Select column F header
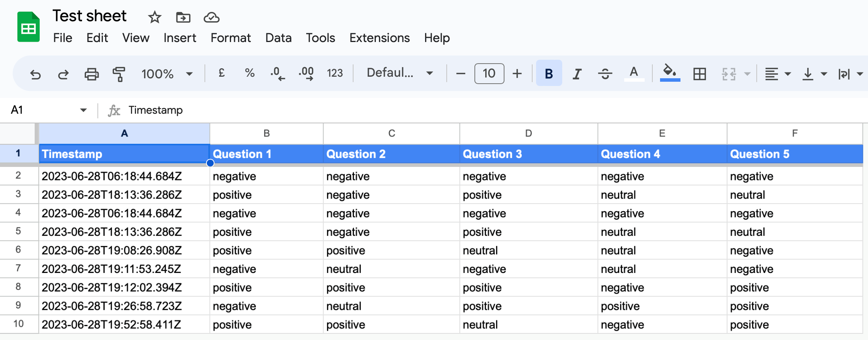This screenshot has width=868, height=340. pos(795,133)
